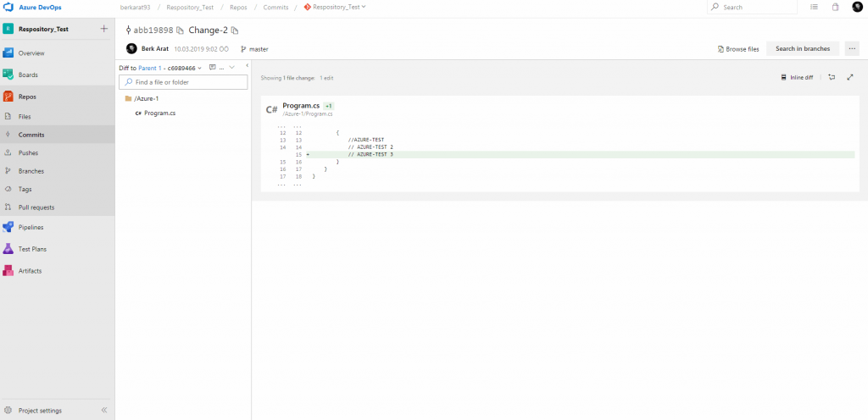Open the user profile avatar in header

[x=858, y=7]
